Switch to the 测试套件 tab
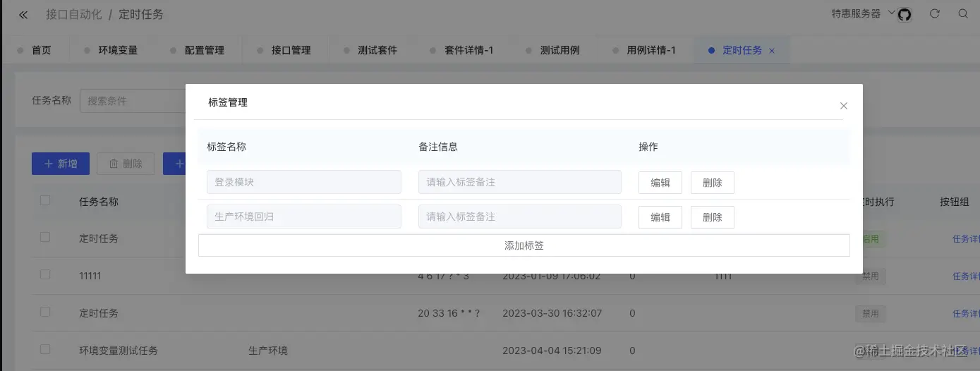Image resolution: width=980 pixels, height=371 pixels. click(x=377, y=50)
